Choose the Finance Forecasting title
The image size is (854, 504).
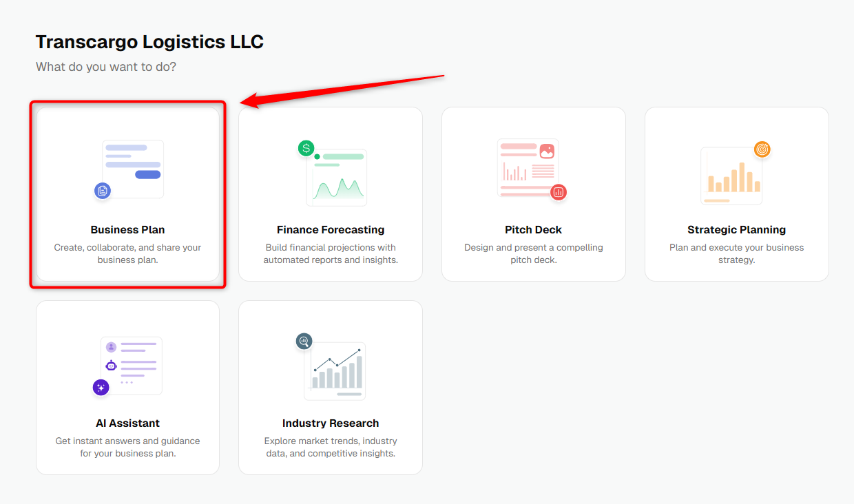click(331, 230)
